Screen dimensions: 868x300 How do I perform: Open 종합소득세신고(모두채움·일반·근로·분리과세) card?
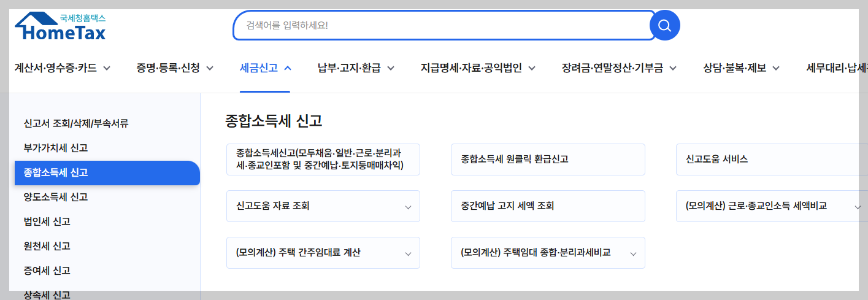[323, 160]
